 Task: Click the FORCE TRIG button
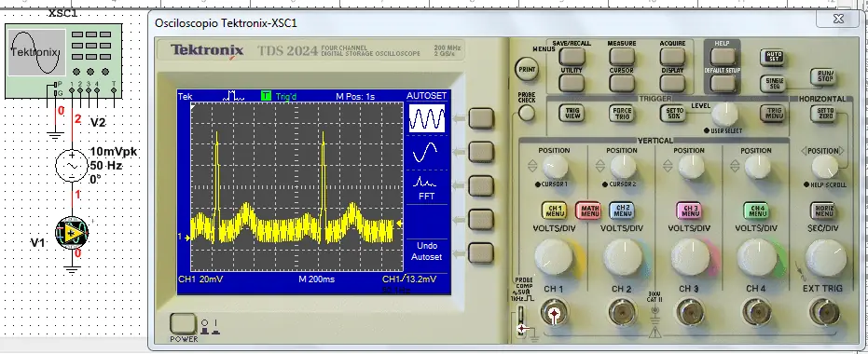coord(622,113)
